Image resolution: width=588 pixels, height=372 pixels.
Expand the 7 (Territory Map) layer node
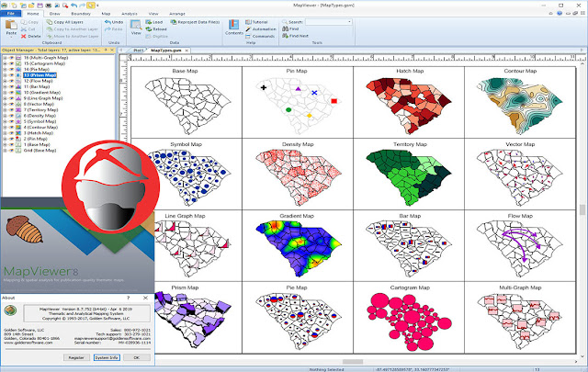(x=6, y=110)
